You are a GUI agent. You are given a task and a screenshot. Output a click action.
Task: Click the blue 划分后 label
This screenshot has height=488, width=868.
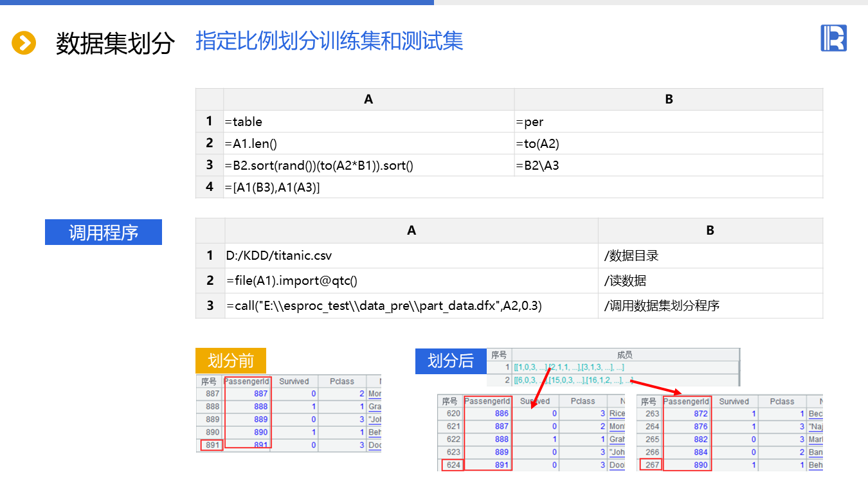(x=450, y=361)
